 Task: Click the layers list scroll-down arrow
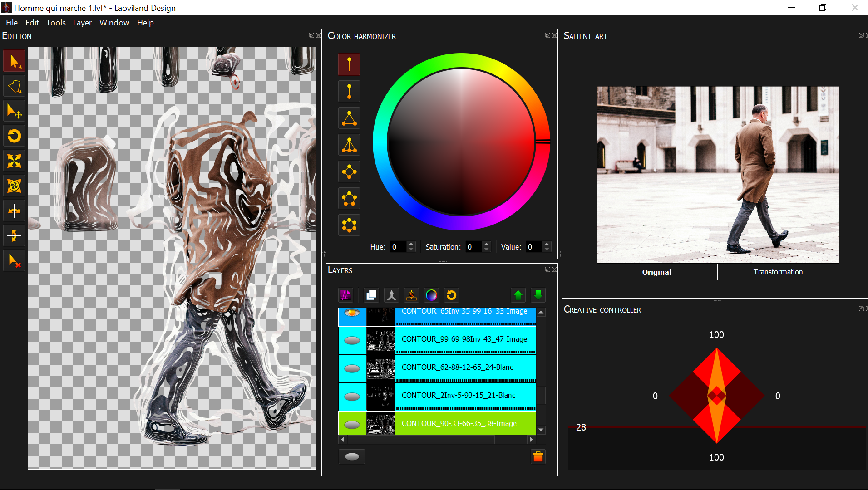541,430
